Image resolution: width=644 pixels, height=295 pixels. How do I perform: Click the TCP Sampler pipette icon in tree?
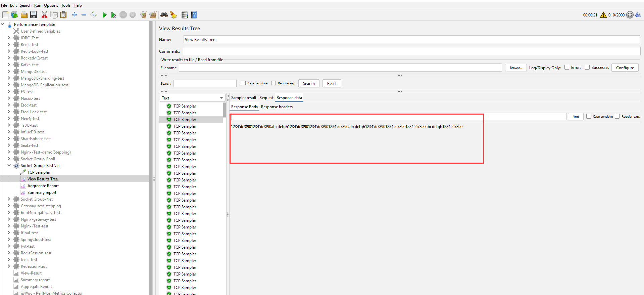tap(23, 172)
